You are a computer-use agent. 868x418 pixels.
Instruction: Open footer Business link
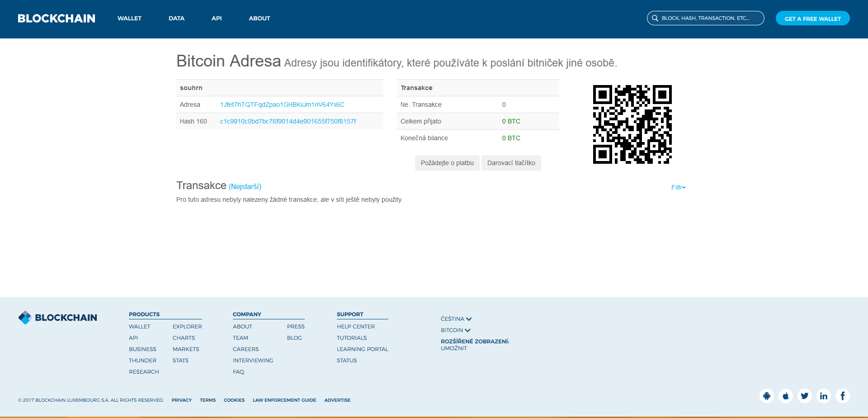tap(142, 349)
